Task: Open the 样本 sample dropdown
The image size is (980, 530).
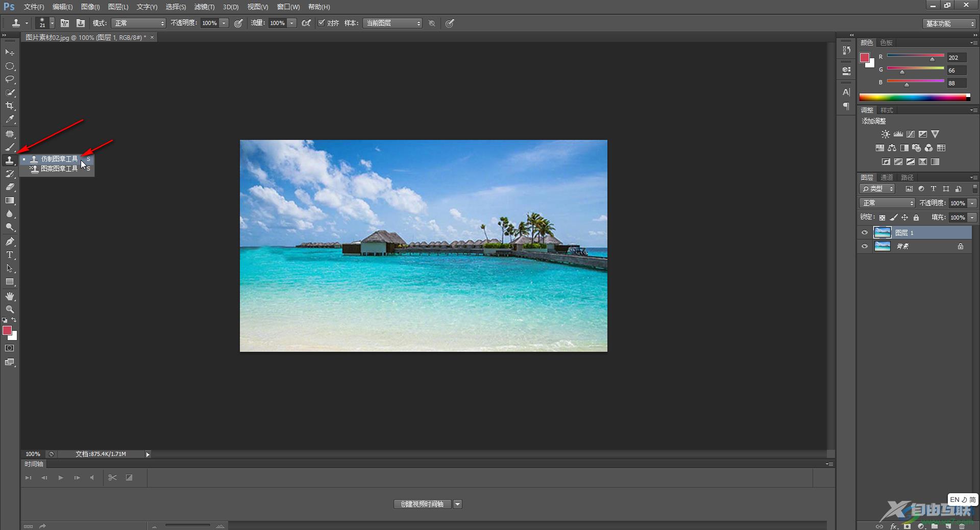Action: point(393,23)
